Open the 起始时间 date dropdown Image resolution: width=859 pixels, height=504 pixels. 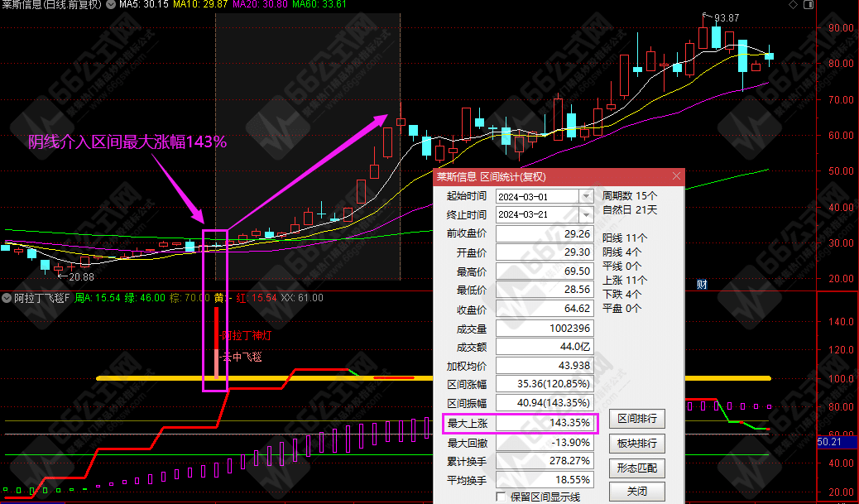coord(587,196)
